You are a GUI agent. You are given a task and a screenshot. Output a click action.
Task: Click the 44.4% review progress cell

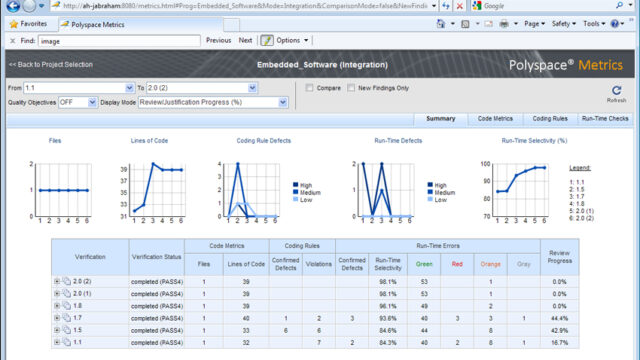tap(560, 318)
